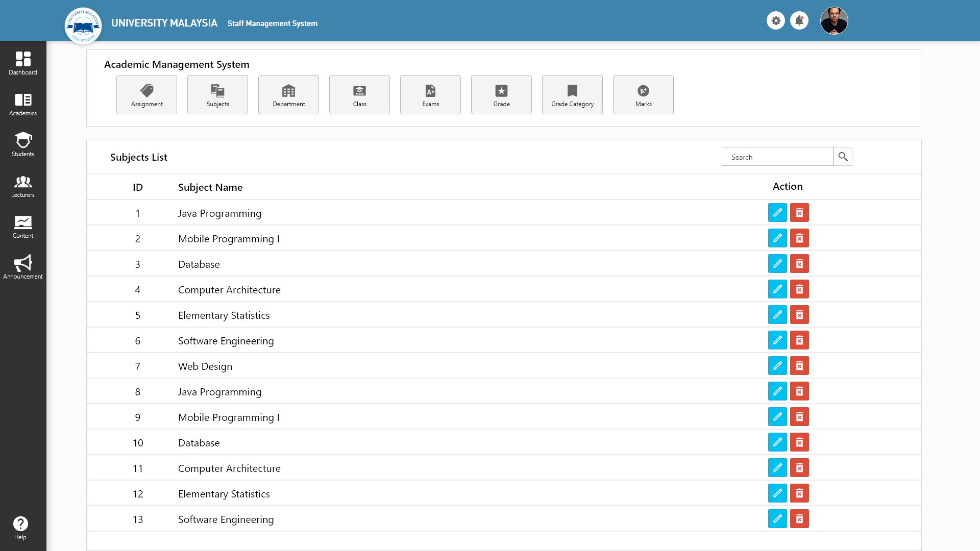Image resolution: width=980 pixels, height=551 pixels.
Task: Open the Lecturers sidebar section
Action: tap(23, 186)
